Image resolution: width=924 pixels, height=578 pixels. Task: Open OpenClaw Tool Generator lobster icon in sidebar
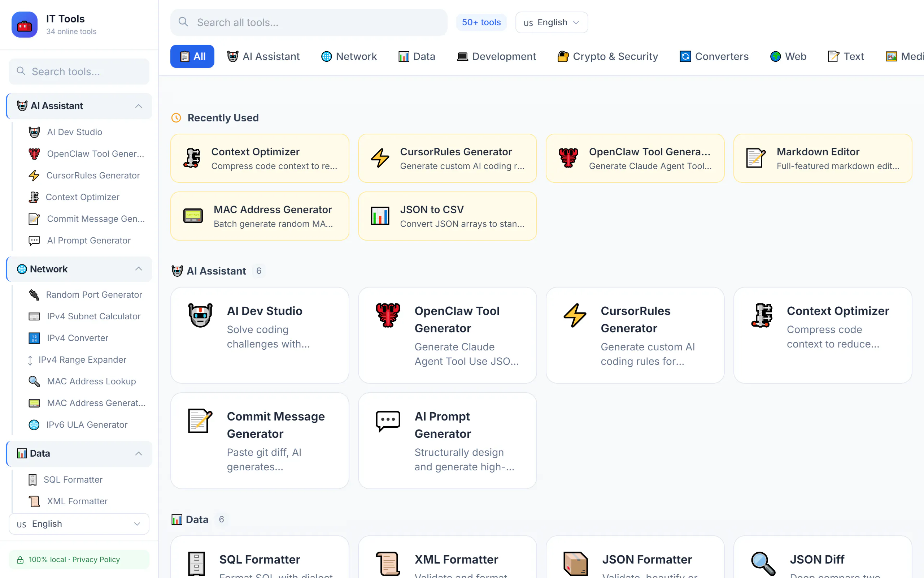tap(34, 154)
